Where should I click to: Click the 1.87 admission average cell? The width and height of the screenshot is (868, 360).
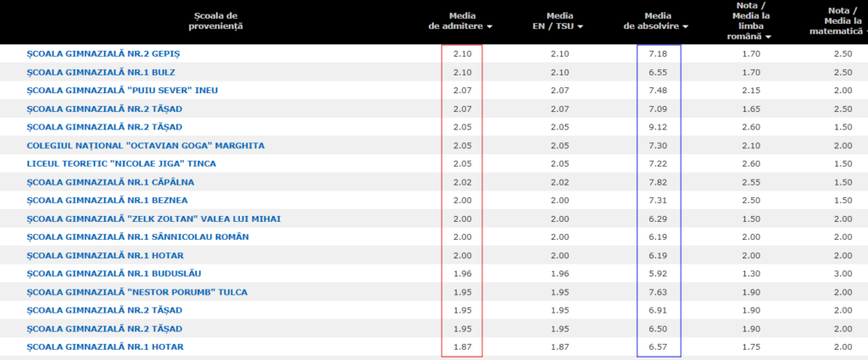pyautogui.click(x=462, y=347)
